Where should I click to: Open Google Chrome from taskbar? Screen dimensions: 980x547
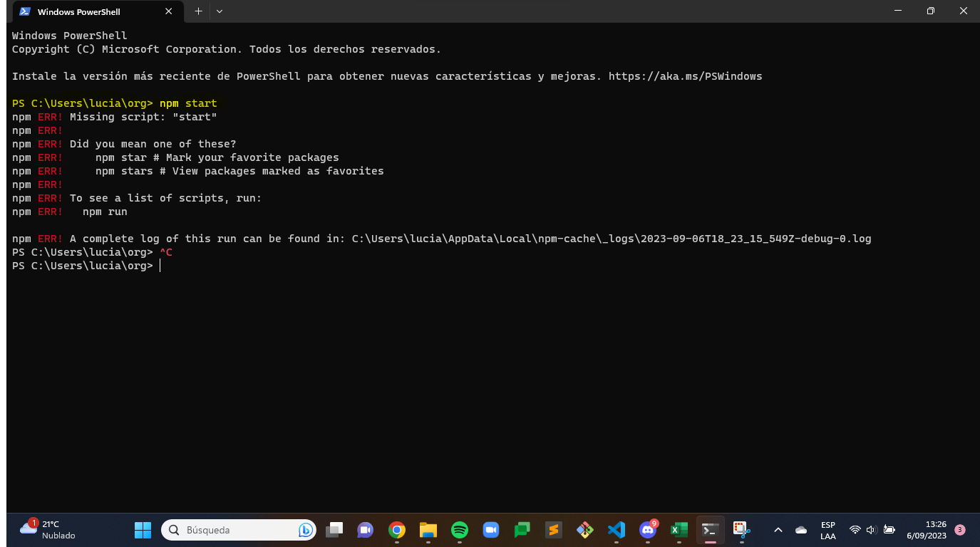(x=397, y=530)
